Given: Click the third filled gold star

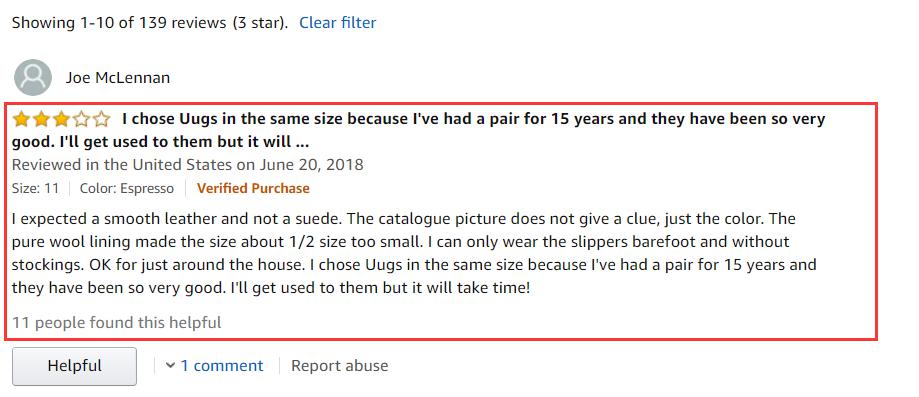Looking at the screenshot, I should (61, 120).
